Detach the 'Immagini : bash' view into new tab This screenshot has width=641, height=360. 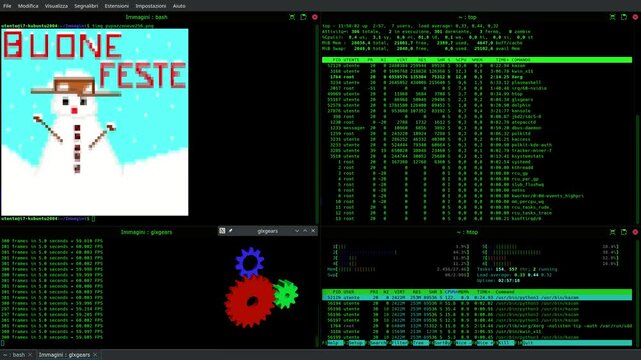click(303, 17)
